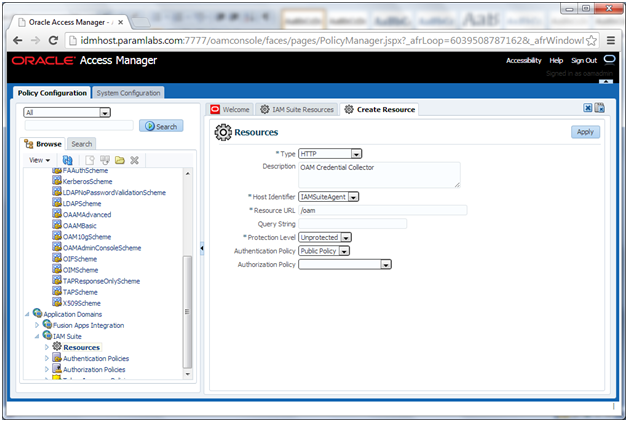This screenshot has height=422, width=628.
Task: Select OAMAdminConsoleScheme in the tree
Action: (x=102, y=248)
